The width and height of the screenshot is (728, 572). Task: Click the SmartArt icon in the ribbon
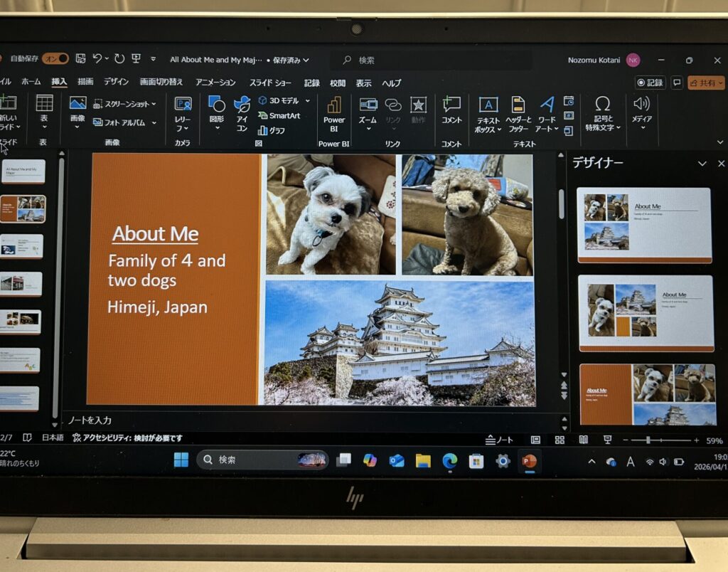tap(279, 116)
